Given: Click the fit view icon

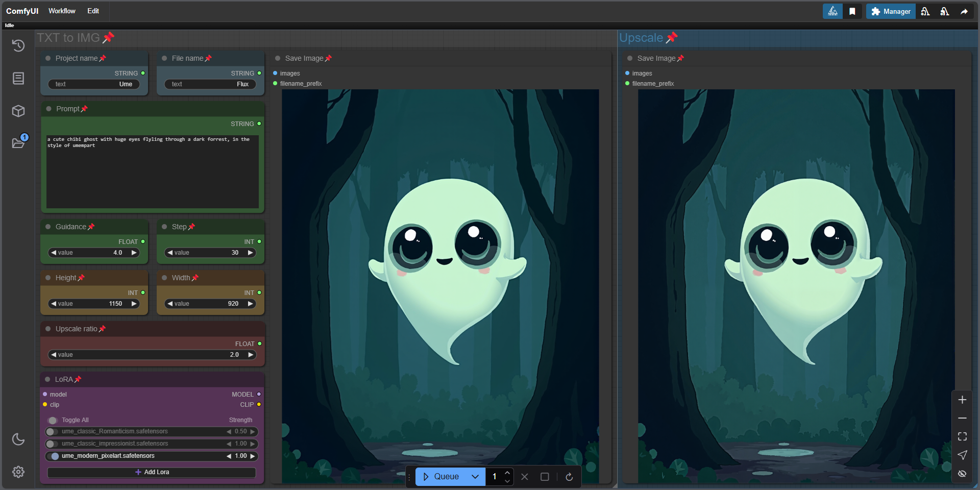Looking at the screenshot, I should [962, 436].
